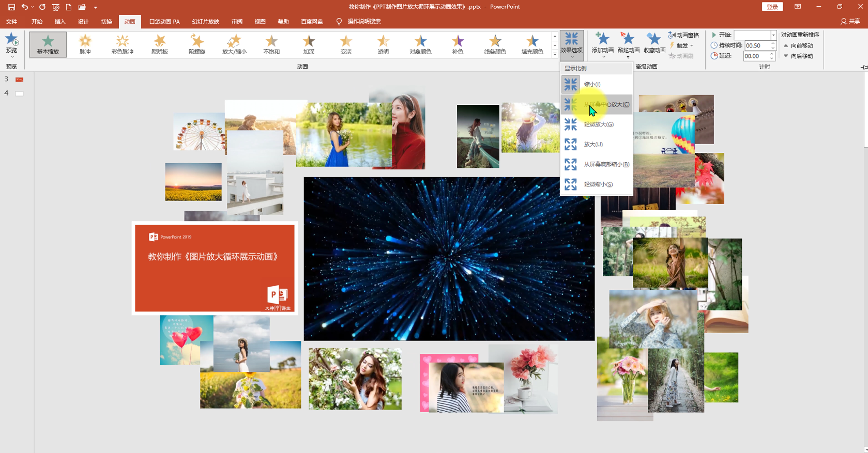868x453 pixels.
Task: Expand the animation gallery more arrow
Action: tap(555, 54)
